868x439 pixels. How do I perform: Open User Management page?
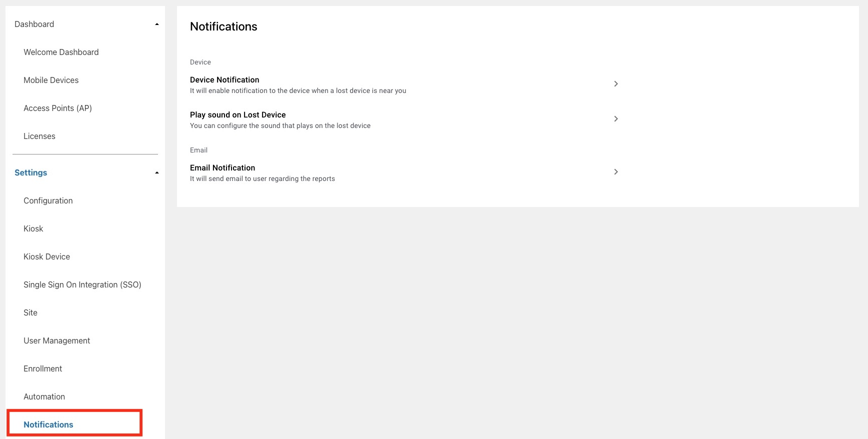tap(56, 340)
